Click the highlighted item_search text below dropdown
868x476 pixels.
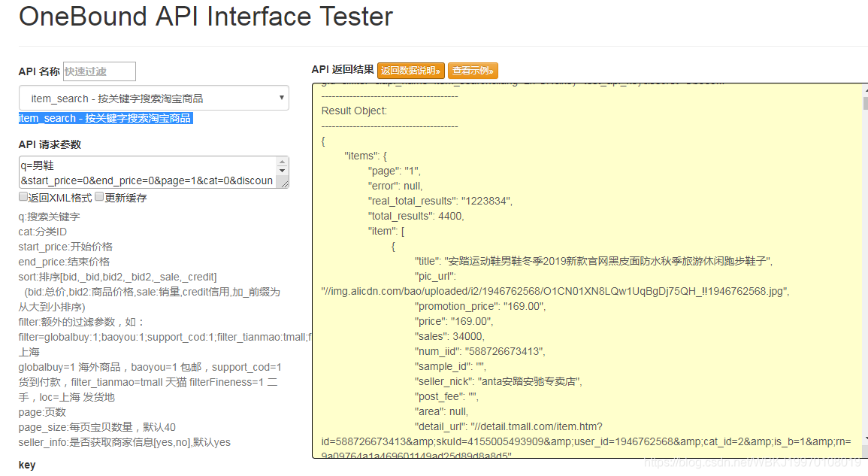[105, 118]
